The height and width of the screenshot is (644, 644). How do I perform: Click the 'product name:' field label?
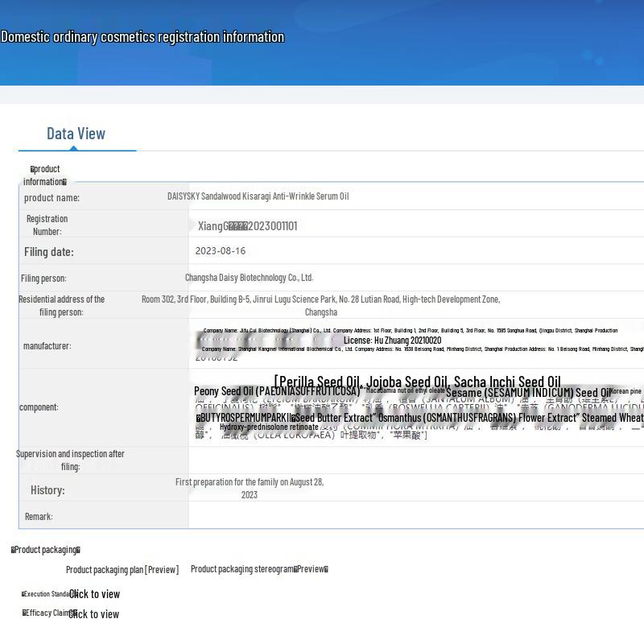pyautogui.click(x=52, y=198)
